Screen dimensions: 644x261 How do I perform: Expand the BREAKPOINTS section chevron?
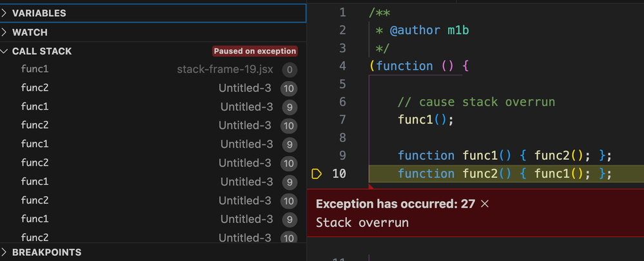(5, 252)
